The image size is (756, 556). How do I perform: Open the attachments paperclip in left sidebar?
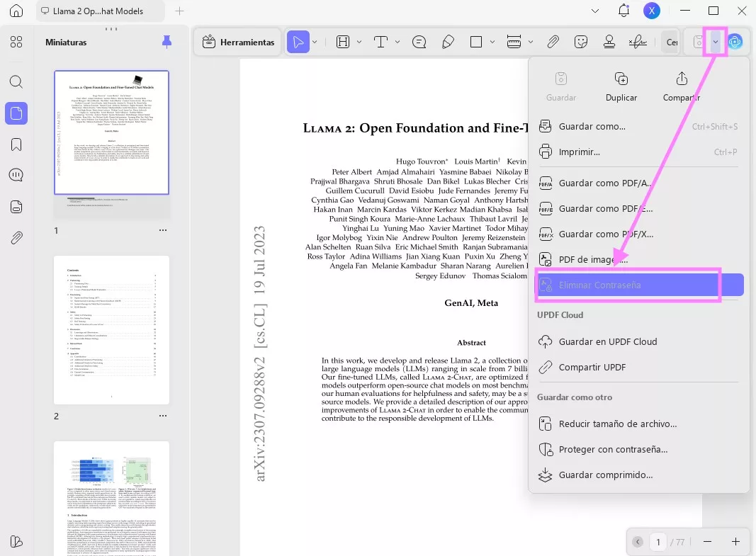coord(16,238)
